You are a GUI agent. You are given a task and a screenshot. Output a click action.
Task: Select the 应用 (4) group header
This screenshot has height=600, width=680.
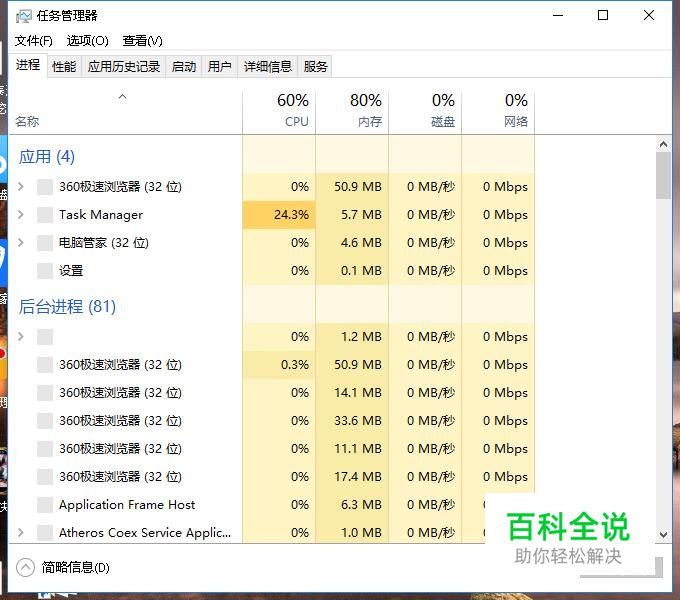pos(47,157)
